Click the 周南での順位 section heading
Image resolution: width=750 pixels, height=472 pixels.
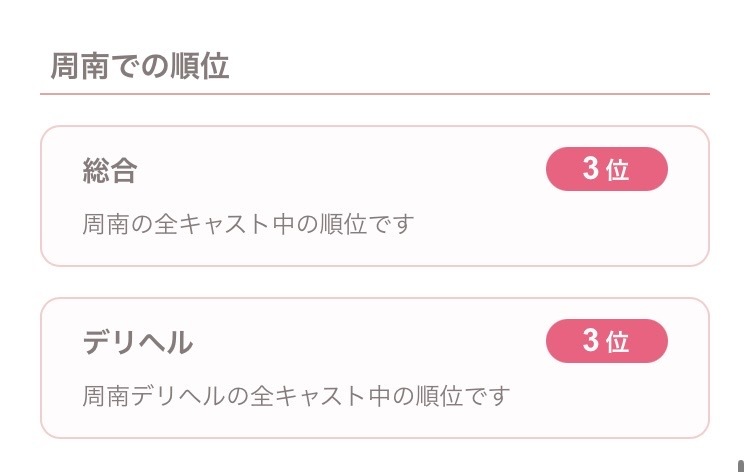(139, 66)
